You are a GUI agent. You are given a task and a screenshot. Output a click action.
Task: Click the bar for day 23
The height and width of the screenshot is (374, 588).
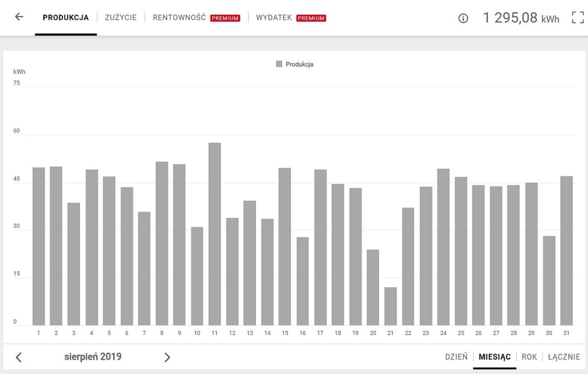coord(426,256)
